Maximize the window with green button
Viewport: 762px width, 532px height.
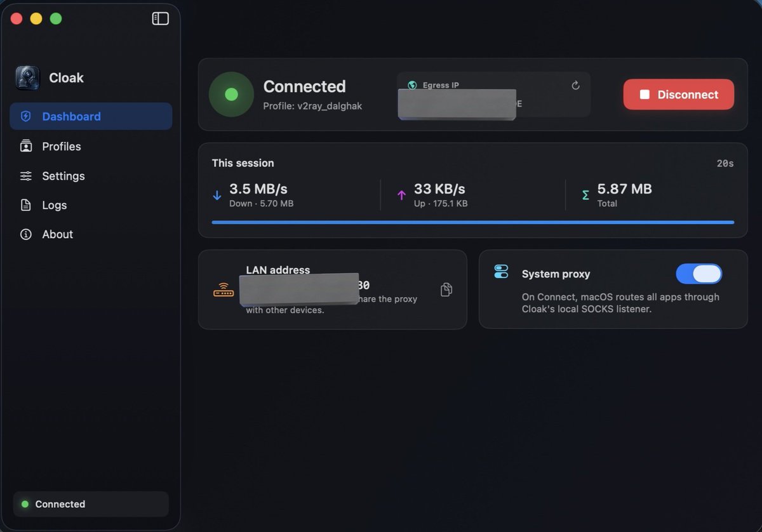tap(56, 18)
